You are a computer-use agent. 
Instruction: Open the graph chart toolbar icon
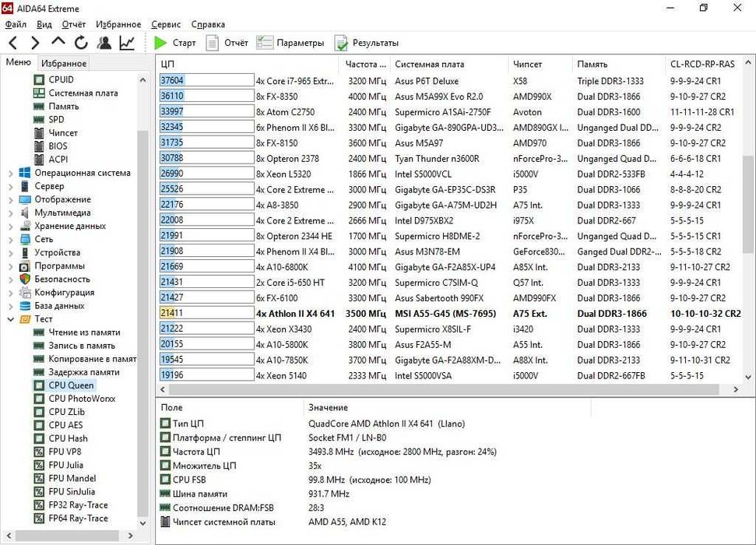point(127,43)
